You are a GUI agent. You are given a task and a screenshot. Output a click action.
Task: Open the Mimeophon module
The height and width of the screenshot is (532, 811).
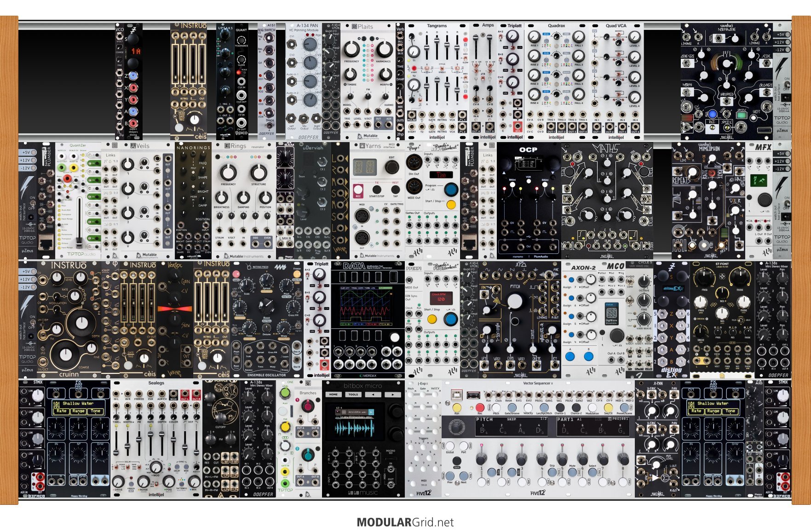click(x=708, y=201)
